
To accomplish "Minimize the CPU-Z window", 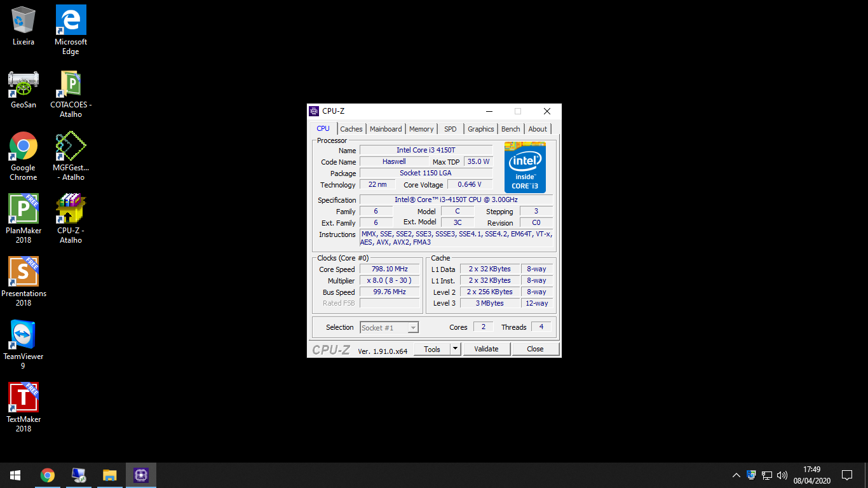I will pyautogui.click(x=489, y=111).
